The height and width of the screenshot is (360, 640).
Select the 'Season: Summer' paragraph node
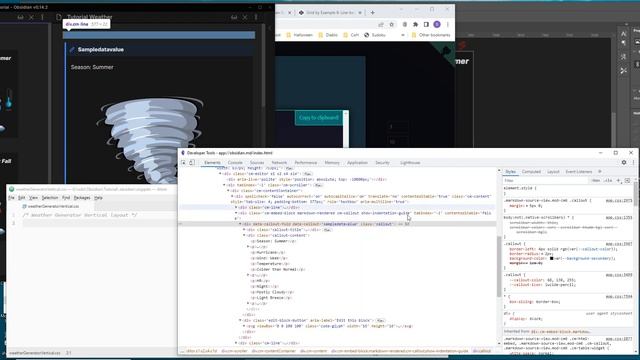pos(274,241)
